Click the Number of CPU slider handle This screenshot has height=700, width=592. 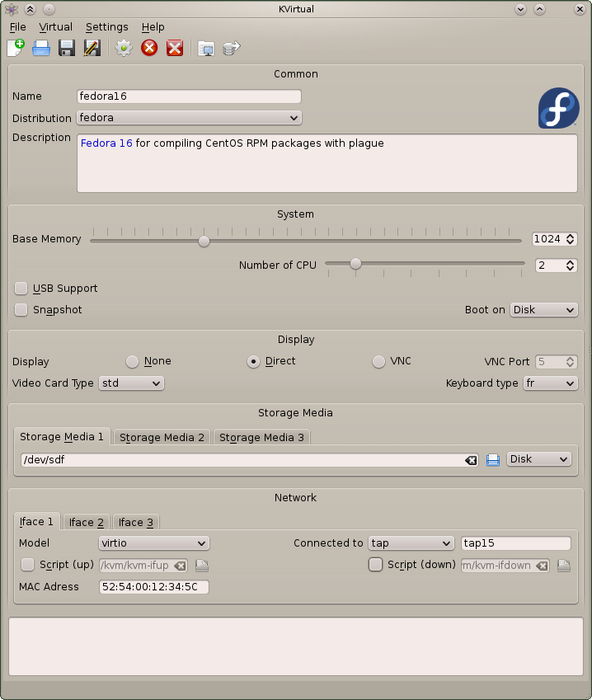tap(355, 263)
